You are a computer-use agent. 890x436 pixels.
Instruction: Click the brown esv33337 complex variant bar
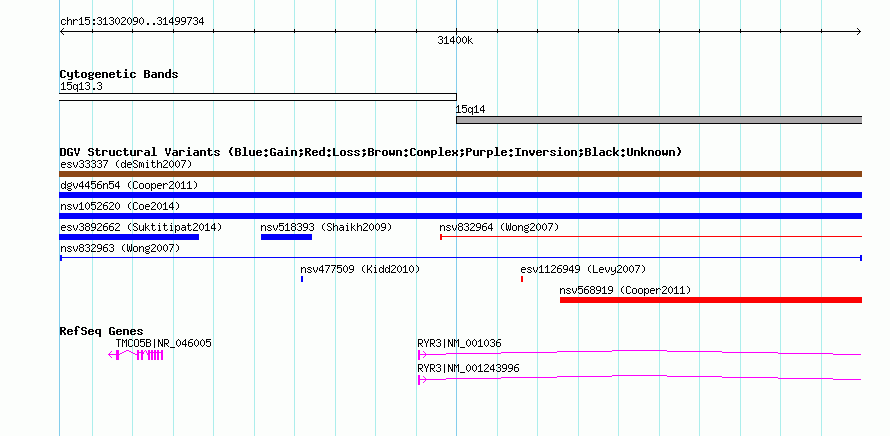(x=461, y=174)
